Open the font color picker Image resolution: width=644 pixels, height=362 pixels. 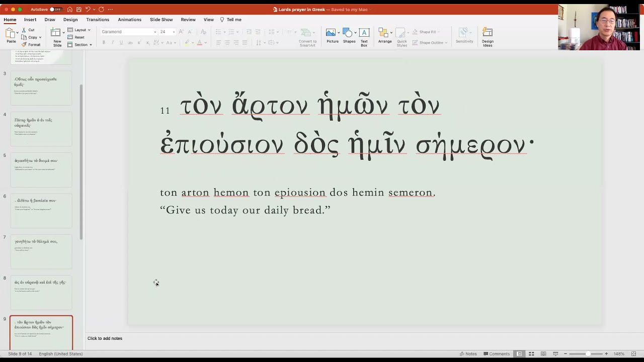[x=200, y=43]
